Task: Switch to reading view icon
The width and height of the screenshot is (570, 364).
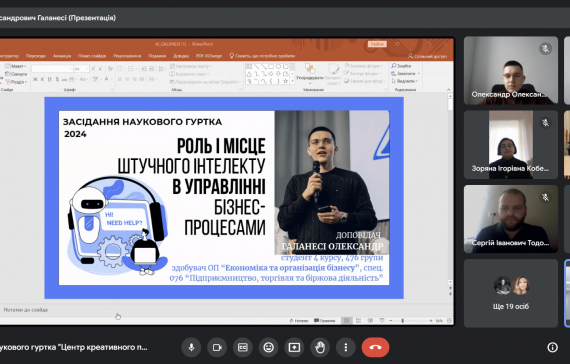Action: [x=370, y=321]
